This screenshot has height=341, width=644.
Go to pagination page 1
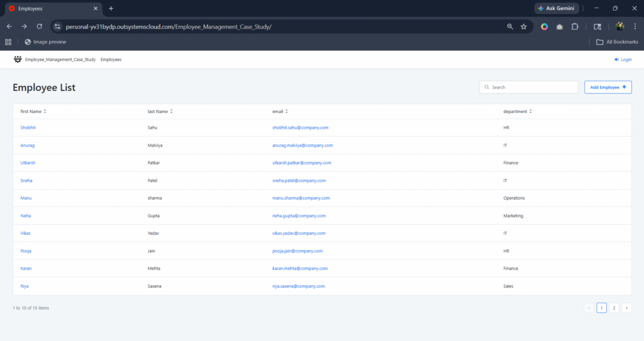tap(601, 308)
